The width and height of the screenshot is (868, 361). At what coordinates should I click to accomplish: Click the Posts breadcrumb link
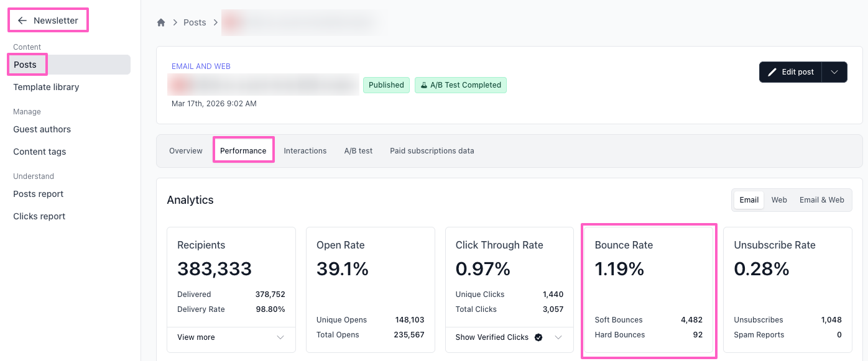click(x=195, y=22)
